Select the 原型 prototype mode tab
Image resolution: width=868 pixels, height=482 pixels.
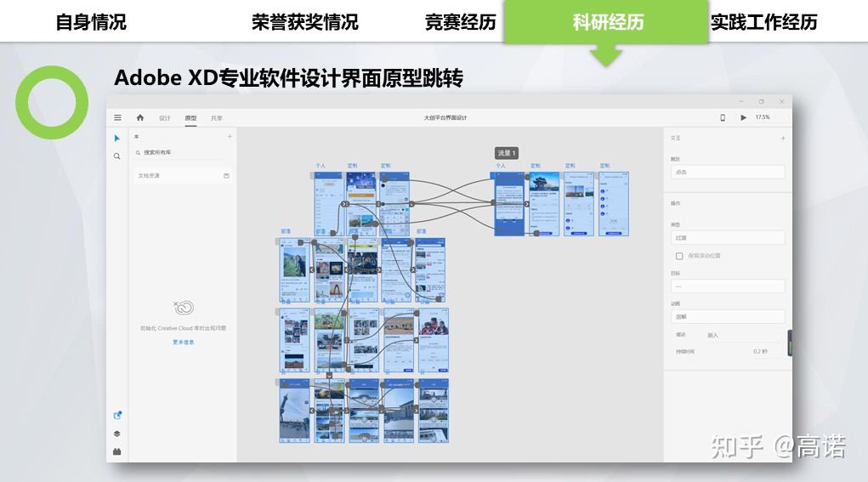pos(190,118)
